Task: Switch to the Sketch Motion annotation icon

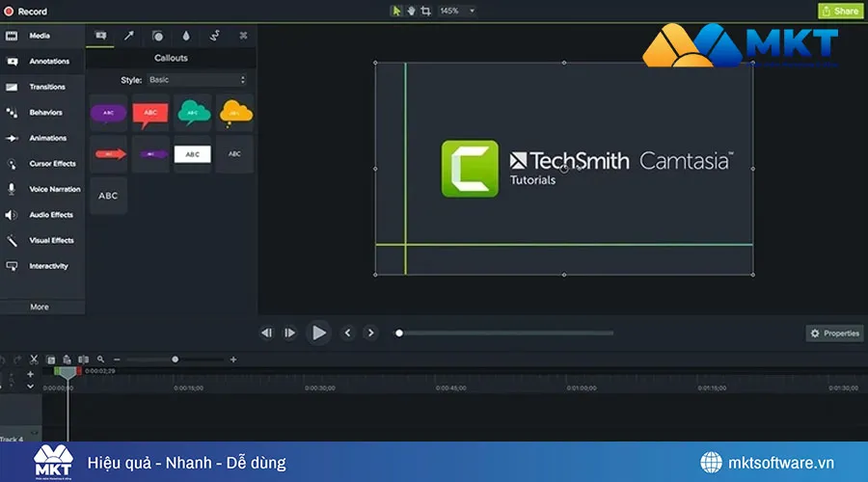Action: 215,36
